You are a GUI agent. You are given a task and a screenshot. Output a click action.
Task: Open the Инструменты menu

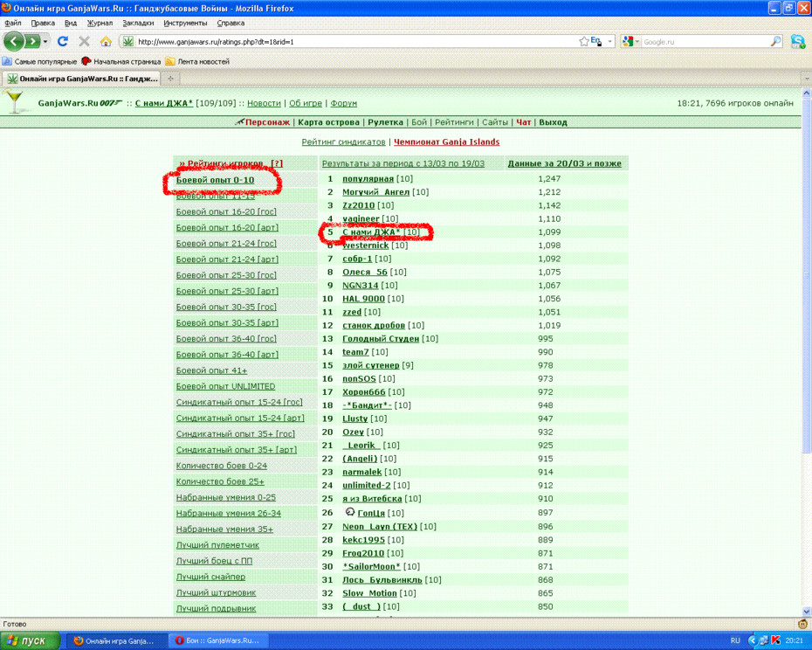pyautogui.click(x=185, y=23)
